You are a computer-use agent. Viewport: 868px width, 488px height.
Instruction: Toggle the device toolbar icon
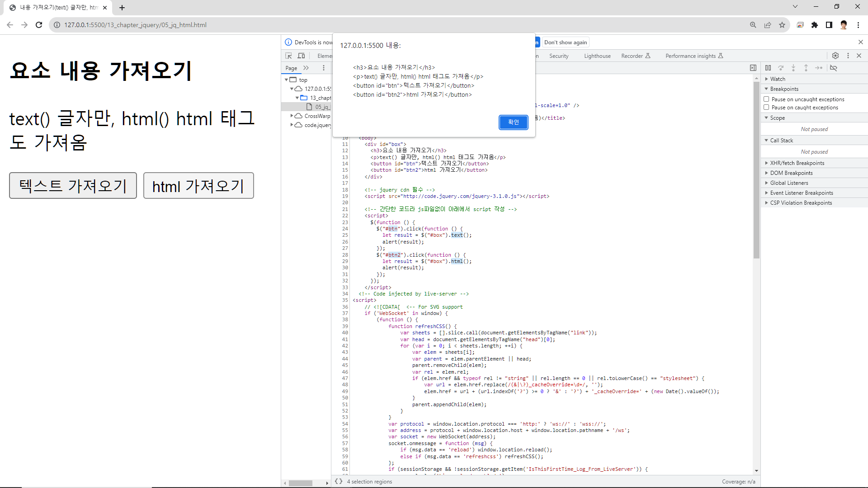click(301, 56)
